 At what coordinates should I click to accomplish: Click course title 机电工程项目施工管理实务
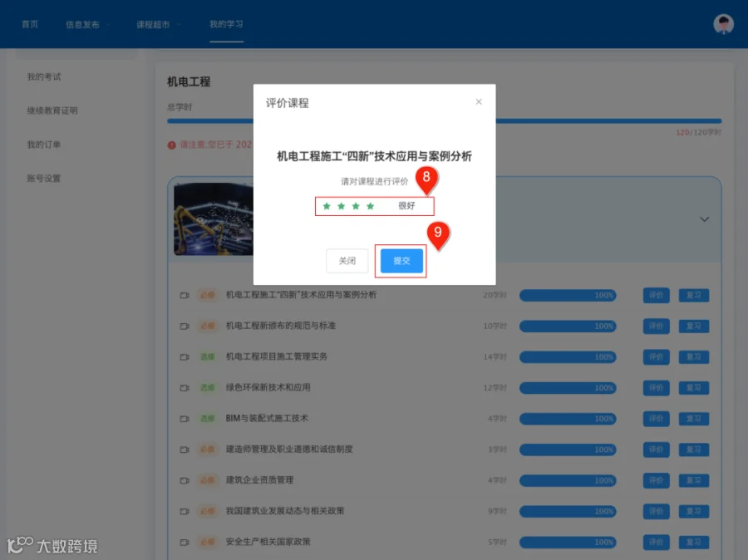tap(276, 356)
